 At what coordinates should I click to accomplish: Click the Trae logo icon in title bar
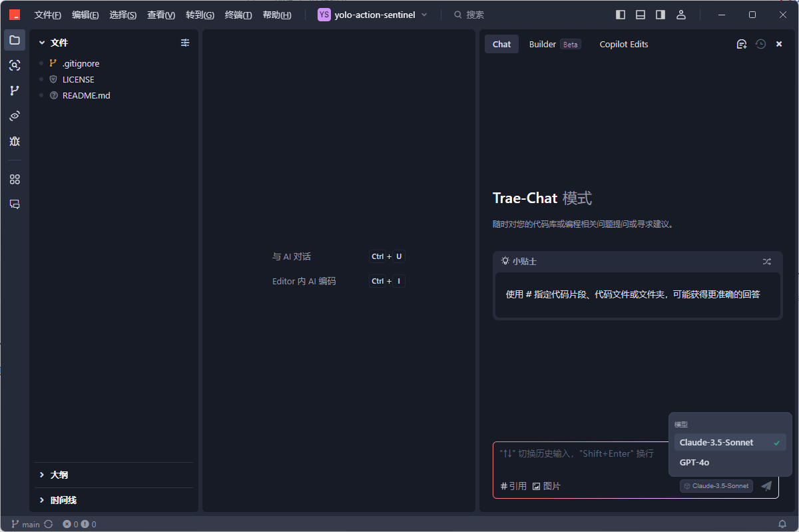(14, 15)
